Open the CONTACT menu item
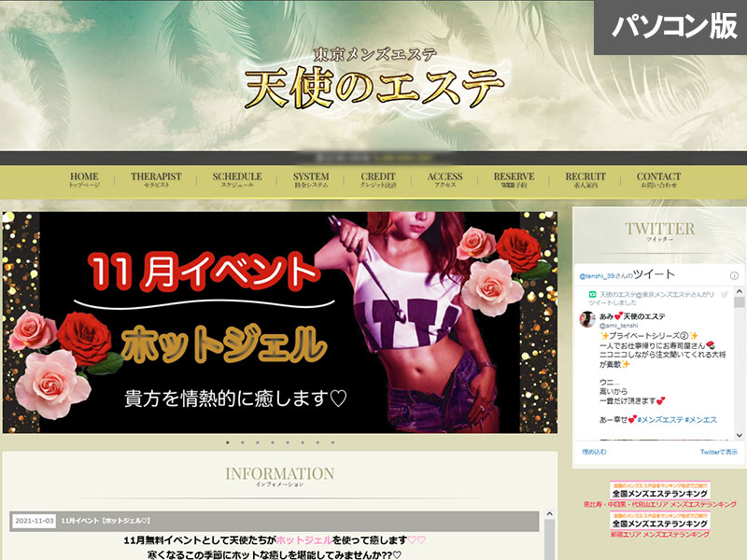Image resolution: width=747 pixels, height=560 pixels. (658, 180)
